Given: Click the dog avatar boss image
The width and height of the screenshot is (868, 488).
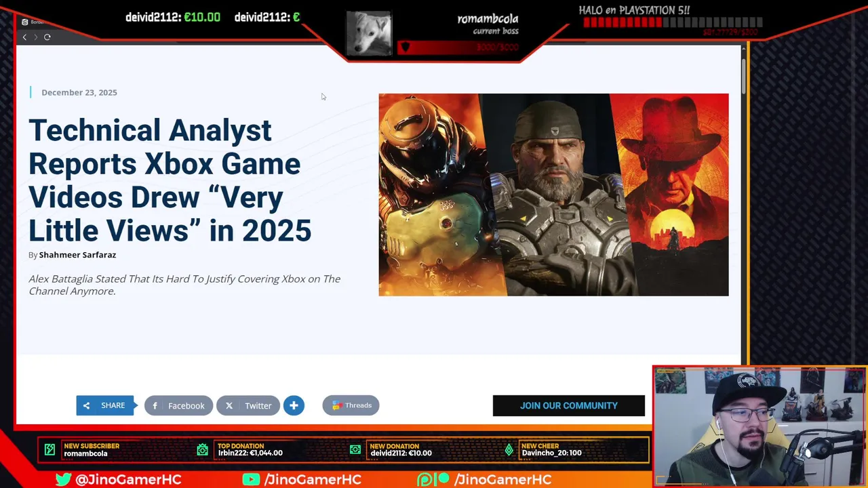Looking at the screenshot, I should (x=369, y=34).
